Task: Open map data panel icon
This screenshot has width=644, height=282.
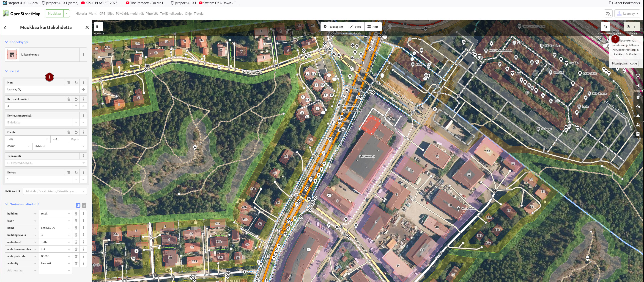Action: pyautogui.click(x=638, y=106)
